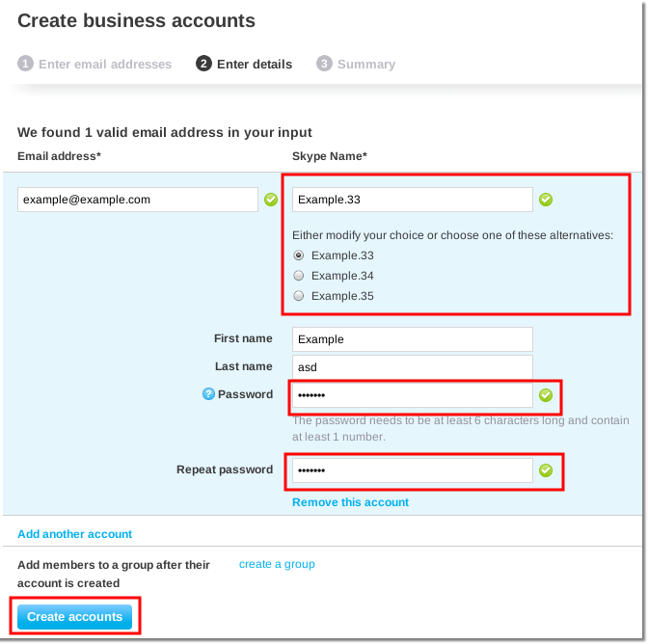Click the Remove this account link

(x=350, y=502)
